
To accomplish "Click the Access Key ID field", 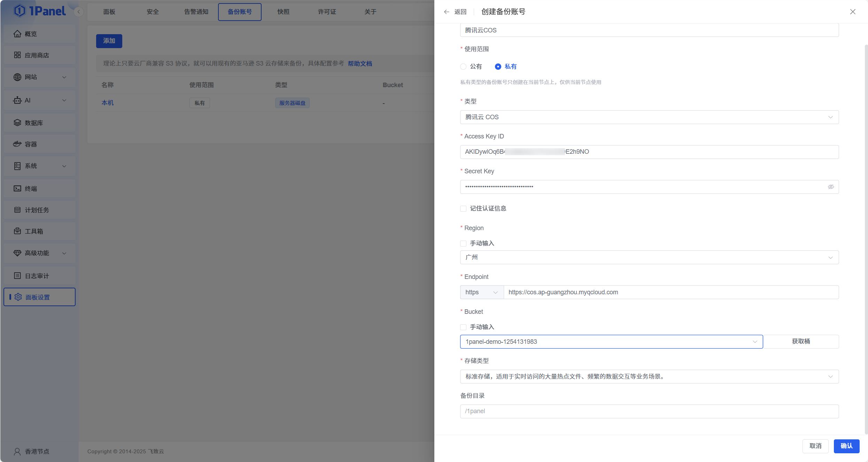I will [649, 152].
